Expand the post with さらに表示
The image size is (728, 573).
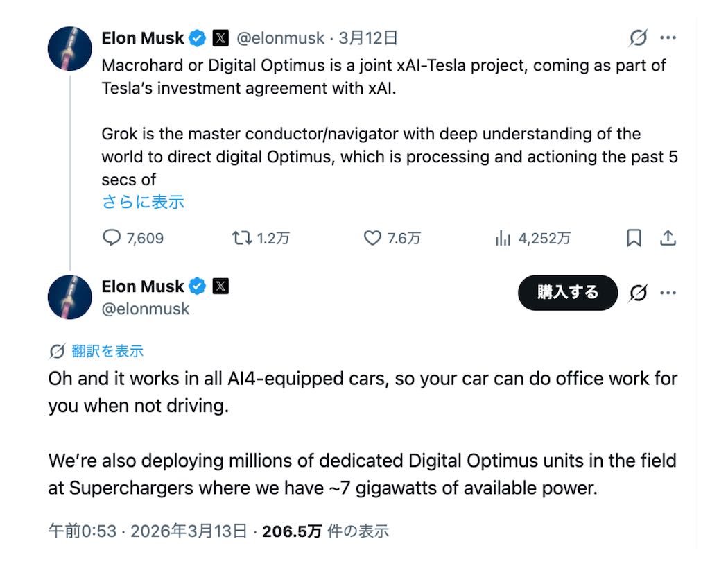(x=142, y=201)
